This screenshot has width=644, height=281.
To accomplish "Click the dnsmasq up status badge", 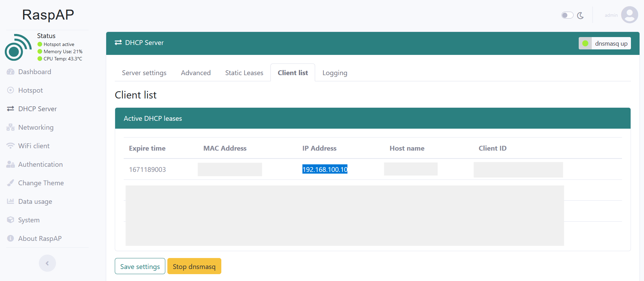I will tap(604, 44).
